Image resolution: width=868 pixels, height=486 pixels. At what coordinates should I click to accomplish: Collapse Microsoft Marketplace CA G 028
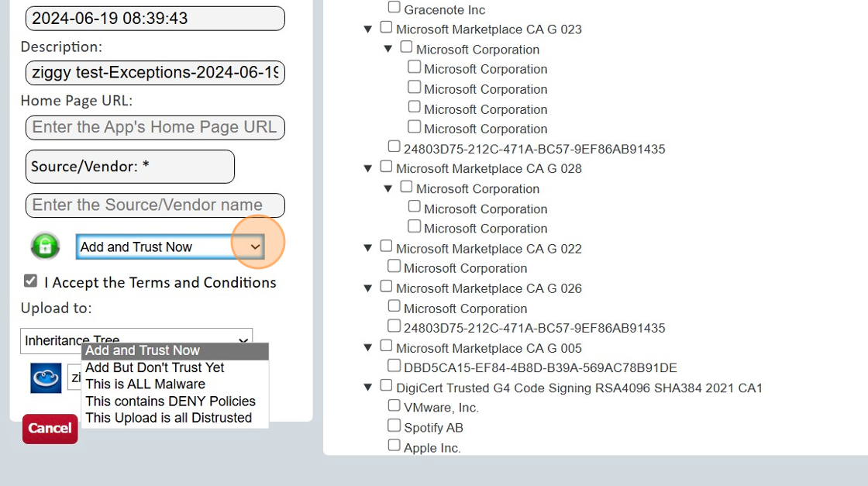(x=367, y=166)
